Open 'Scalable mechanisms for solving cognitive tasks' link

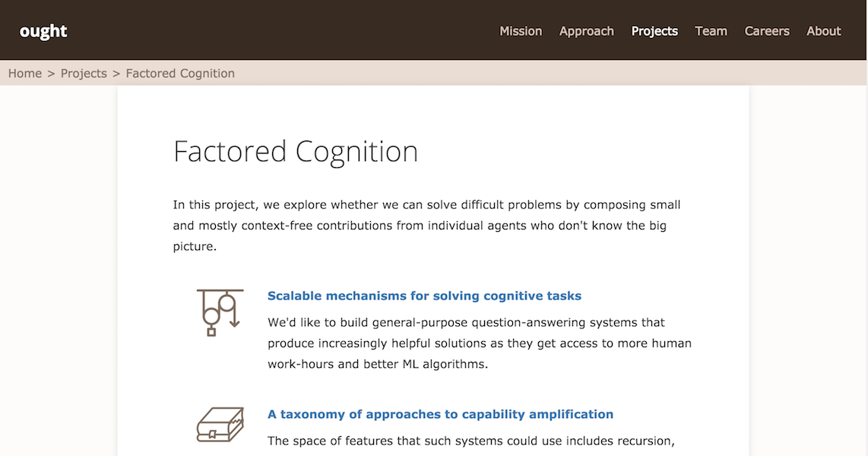424,296
